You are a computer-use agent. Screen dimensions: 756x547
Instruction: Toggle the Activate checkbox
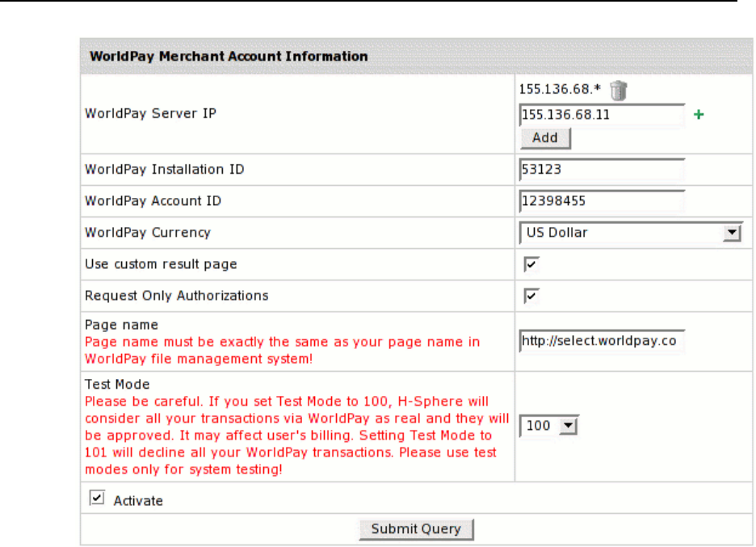(97, 498)
